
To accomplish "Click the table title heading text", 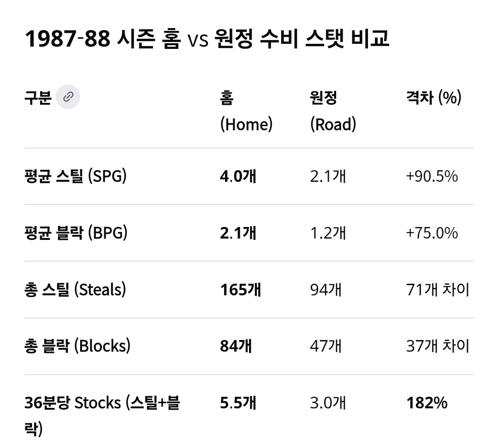I will click(x=207, y=40).
